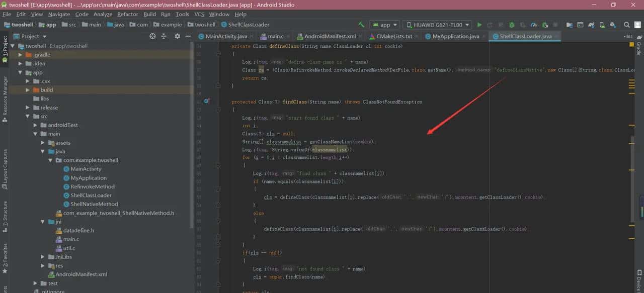
Task: Open the app run configuration dropdown
Action: coord(385,25)
